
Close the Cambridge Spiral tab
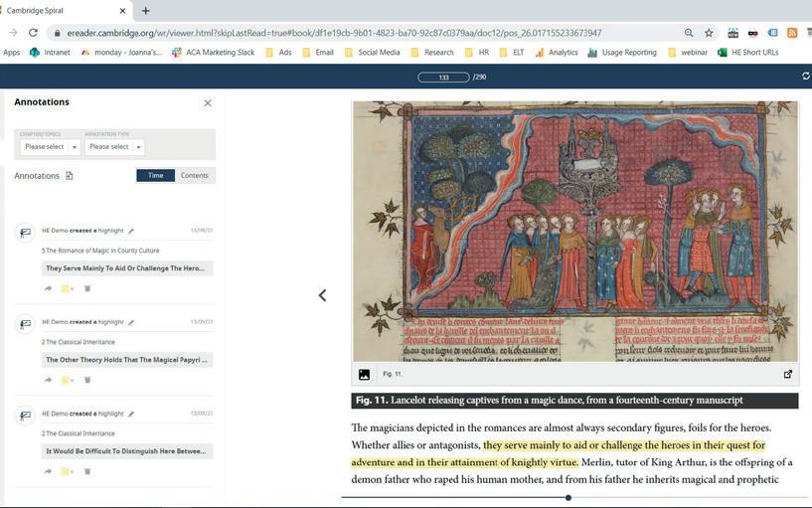(x=122, y=10)
